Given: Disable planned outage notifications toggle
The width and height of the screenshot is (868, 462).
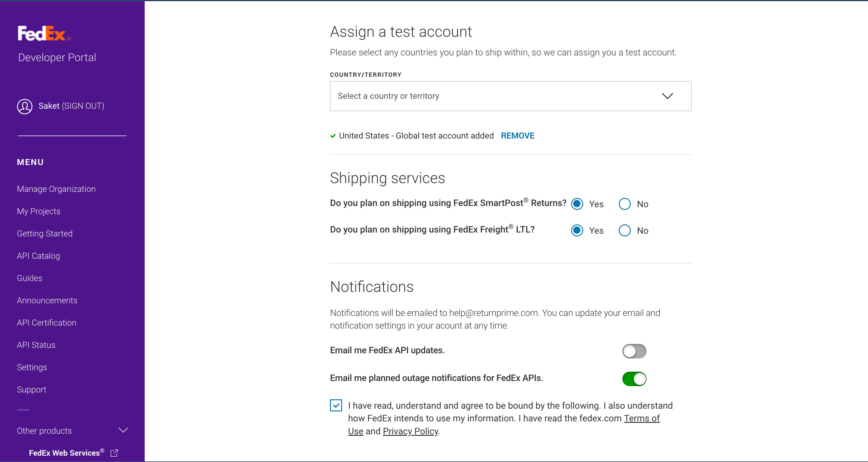Looking at the screenshot, I should coord(634,379).
